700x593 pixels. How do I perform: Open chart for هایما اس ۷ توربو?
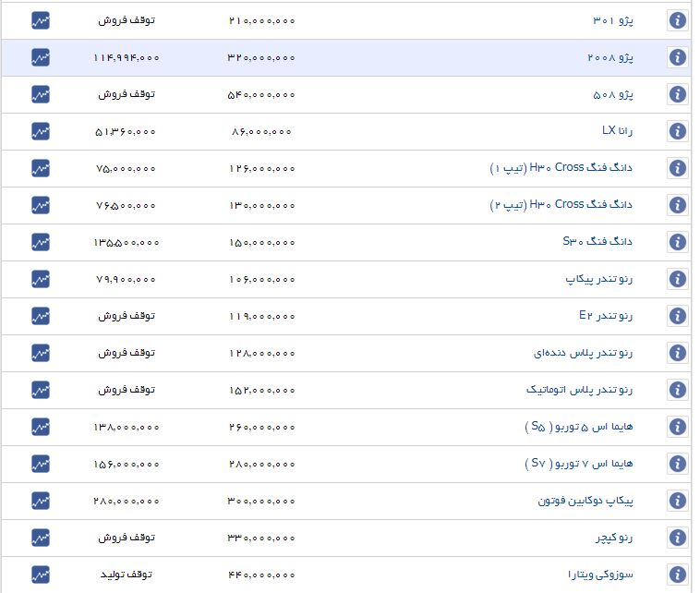click(41, 464)
